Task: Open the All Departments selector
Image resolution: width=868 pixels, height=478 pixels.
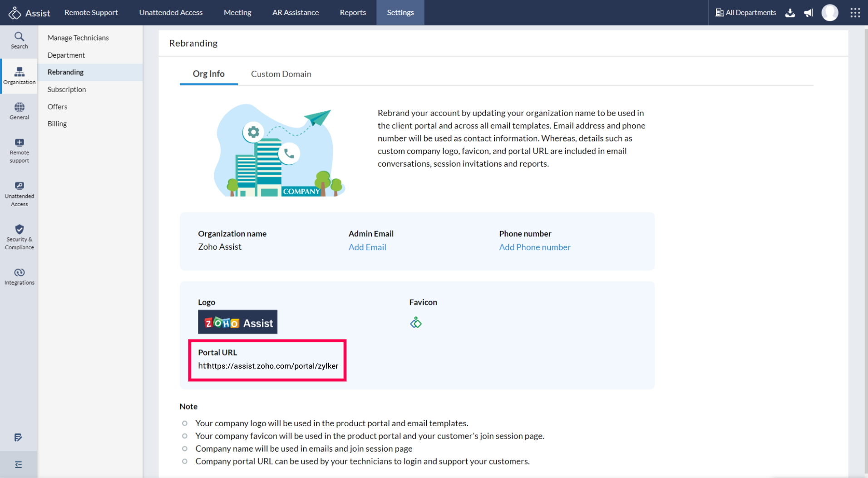Action: pos(746,13)
